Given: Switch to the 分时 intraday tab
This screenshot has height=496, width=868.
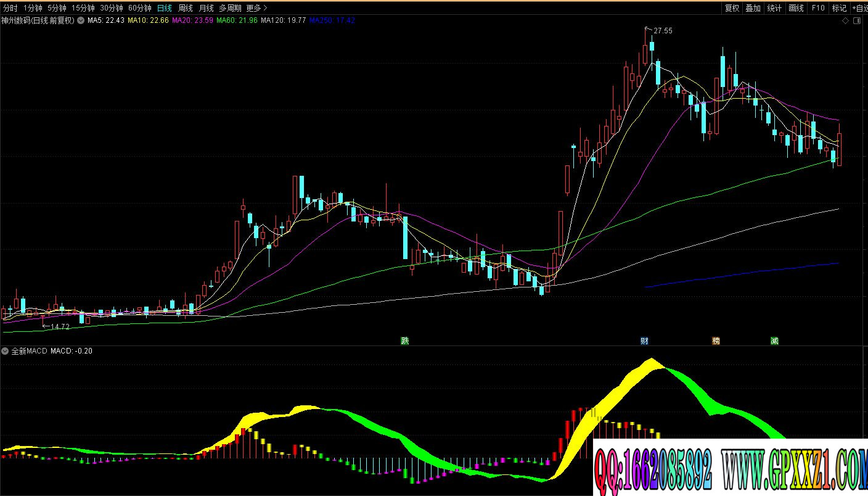Looking at the screenshot, I should point(10,8).
